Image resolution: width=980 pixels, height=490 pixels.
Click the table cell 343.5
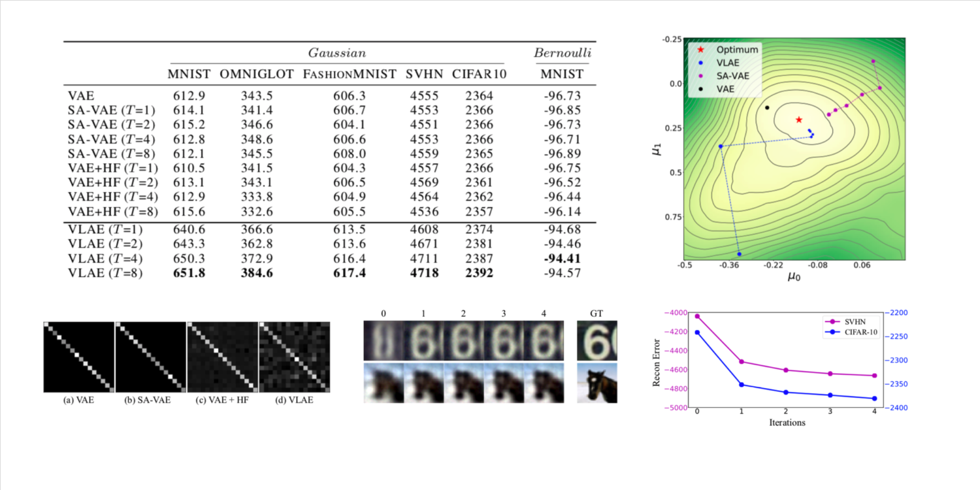coord(256,96)
